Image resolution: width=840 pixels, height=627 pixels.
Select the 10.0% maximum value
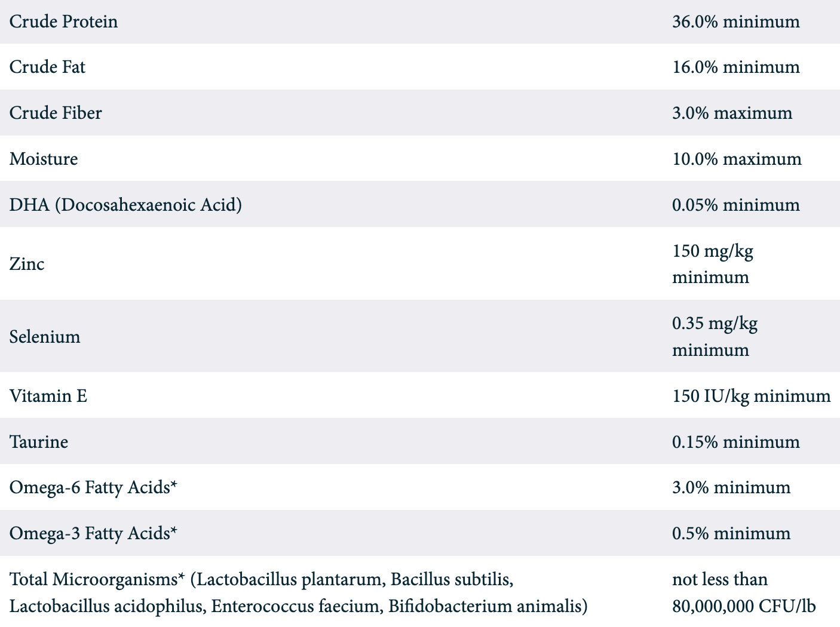tap(737, 159)
